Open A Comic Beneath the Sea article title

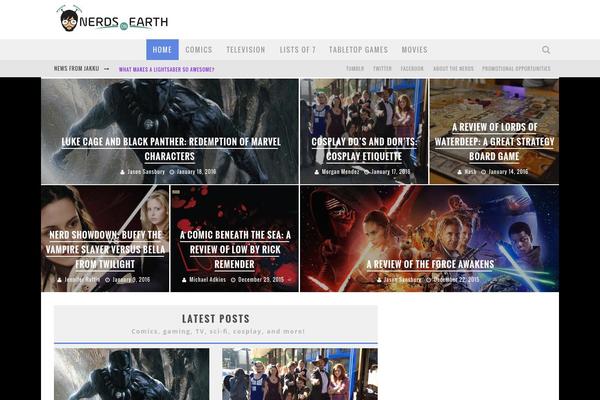[x=235, y=249]
